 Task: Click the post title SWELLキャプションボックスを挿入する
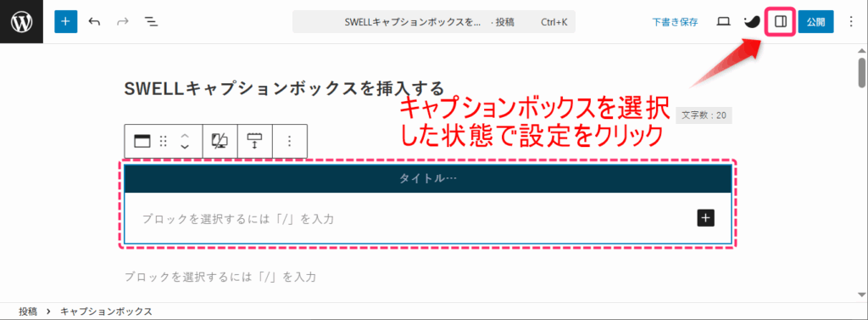[x=284, y=88]
